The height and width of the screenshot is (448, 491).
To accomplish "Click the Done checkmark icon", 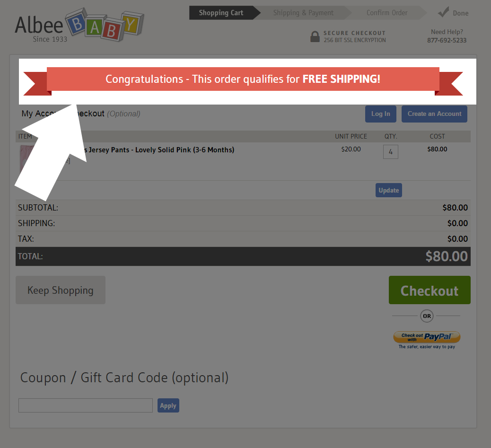I will [443, 12].
